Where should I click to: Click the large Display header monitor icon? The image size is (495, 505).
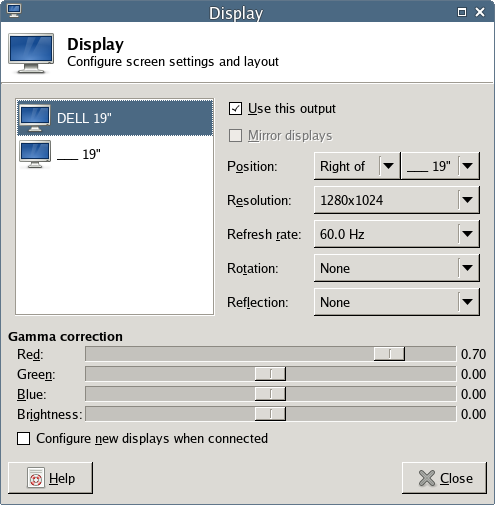coord(31,53)
